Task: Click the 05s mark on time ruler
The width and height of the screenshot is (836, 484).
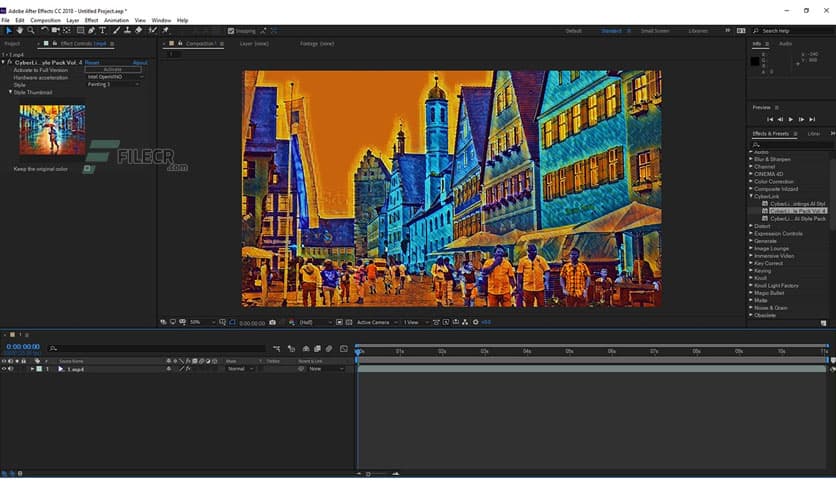Action: [x=569, y=351]
